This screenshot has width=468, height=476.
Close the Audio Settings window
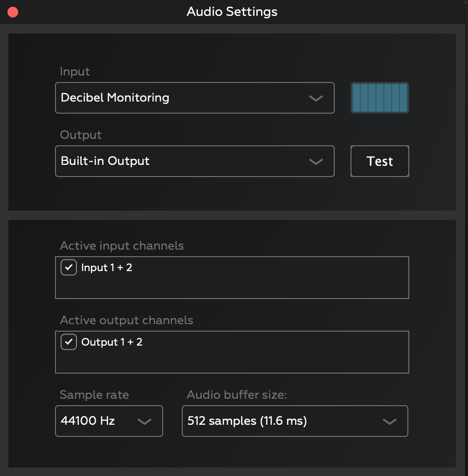[13, 12]
